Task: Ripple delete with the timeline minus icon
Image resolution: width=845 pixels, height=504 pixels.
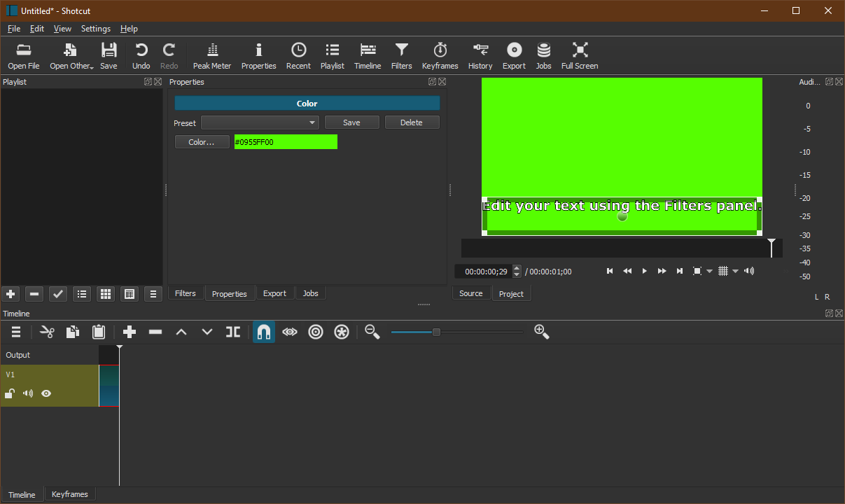Action: click(155, 332)
